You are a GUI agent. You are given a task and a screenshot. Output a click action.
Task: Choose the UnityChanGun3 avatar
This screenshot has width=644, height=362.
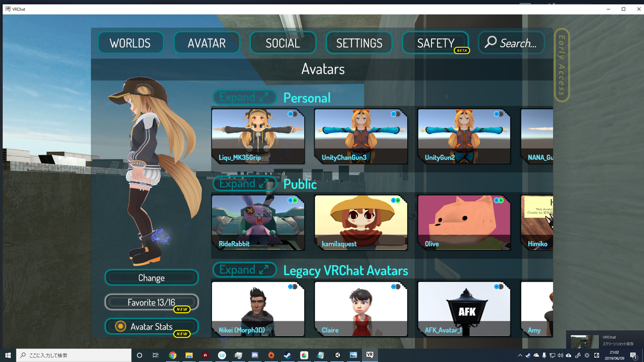coord(361,136)
